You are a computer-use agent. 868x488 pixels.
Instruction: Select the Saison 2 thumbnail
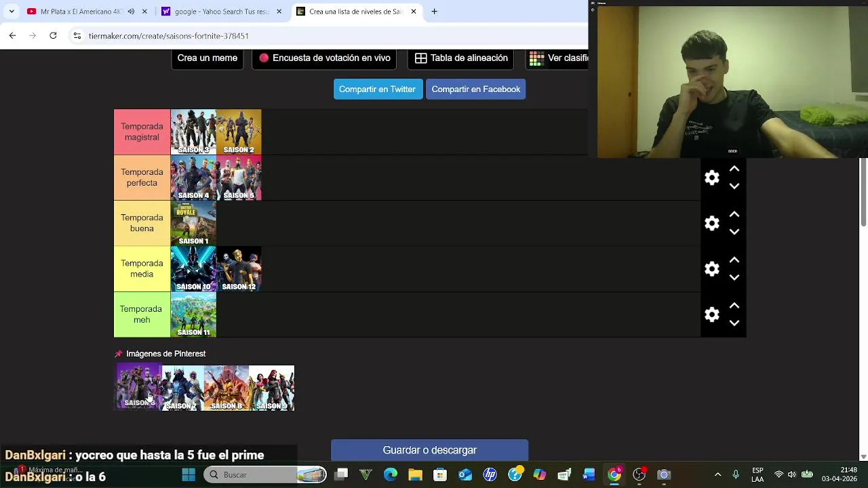tap(239, 132)
